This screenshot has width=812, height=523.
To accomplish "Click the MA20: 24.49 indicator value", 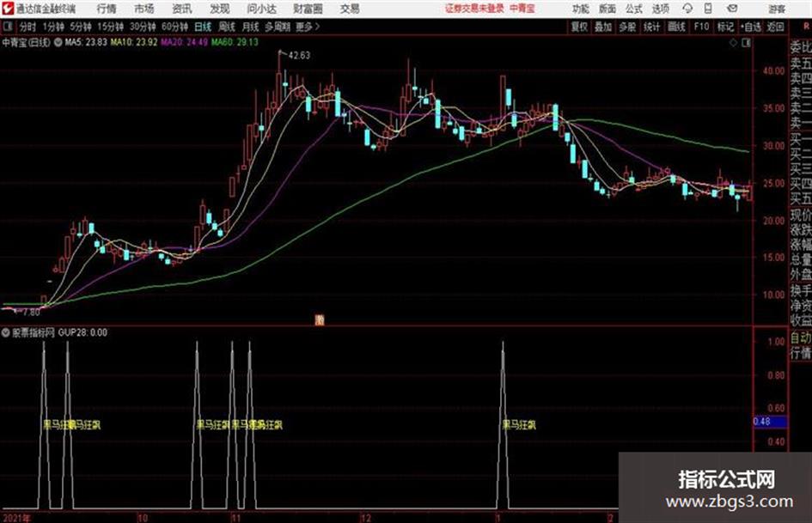I will tap(185, 42).
